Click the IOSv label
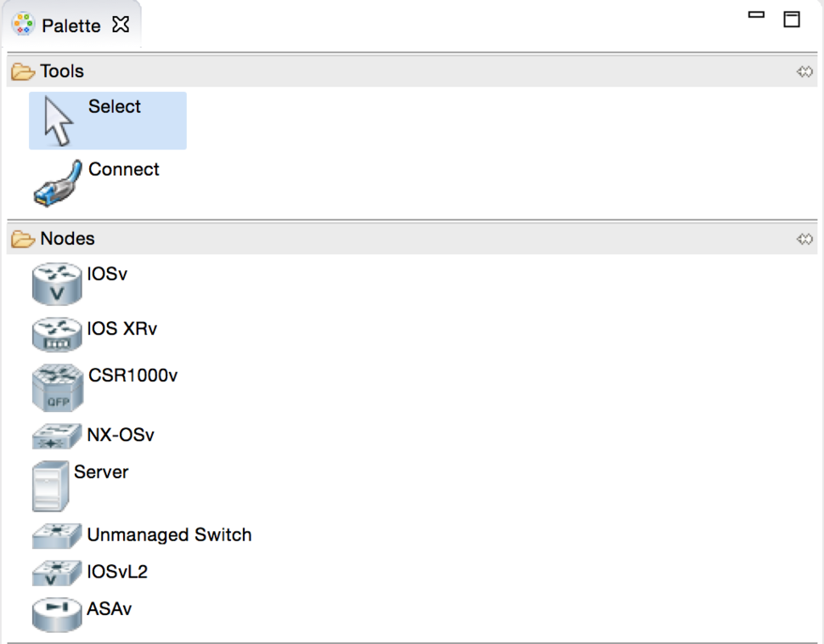Screen dimensions: 824x644 (x=107, y=274)
